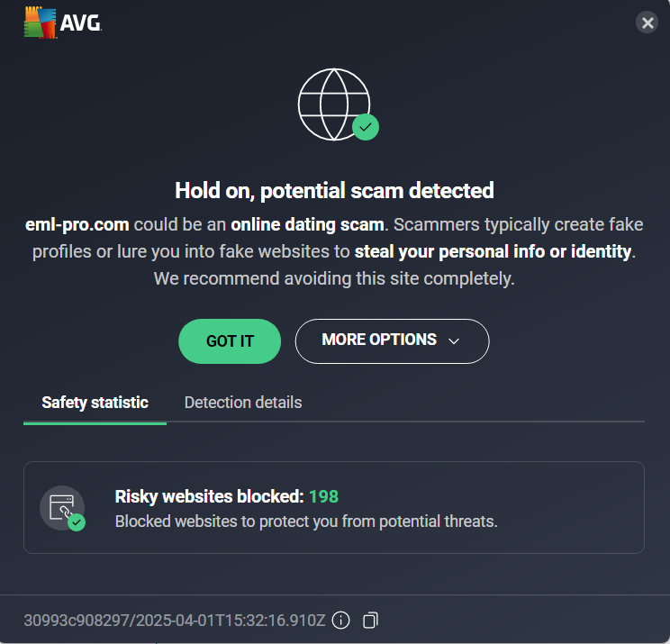Image resolution: width=670 pixels, height=644 pixels.
Task: Open the info icon next to detection ID
Action: tap(340, 620)
